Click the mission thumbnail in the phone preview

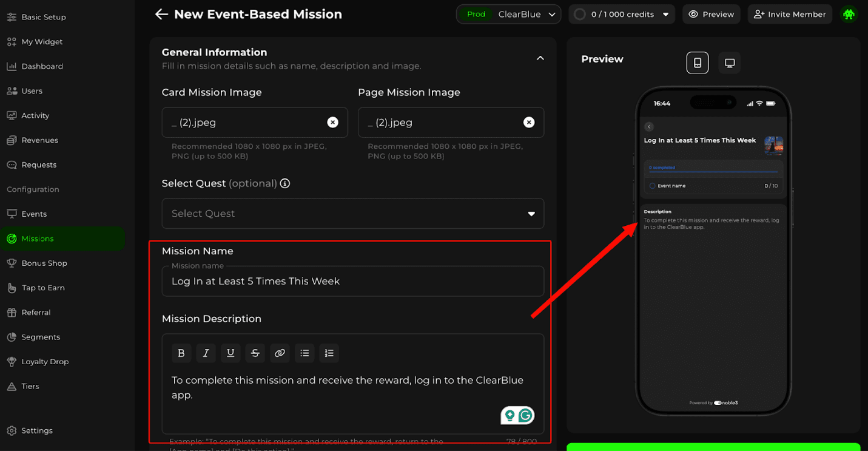point(773,145)
